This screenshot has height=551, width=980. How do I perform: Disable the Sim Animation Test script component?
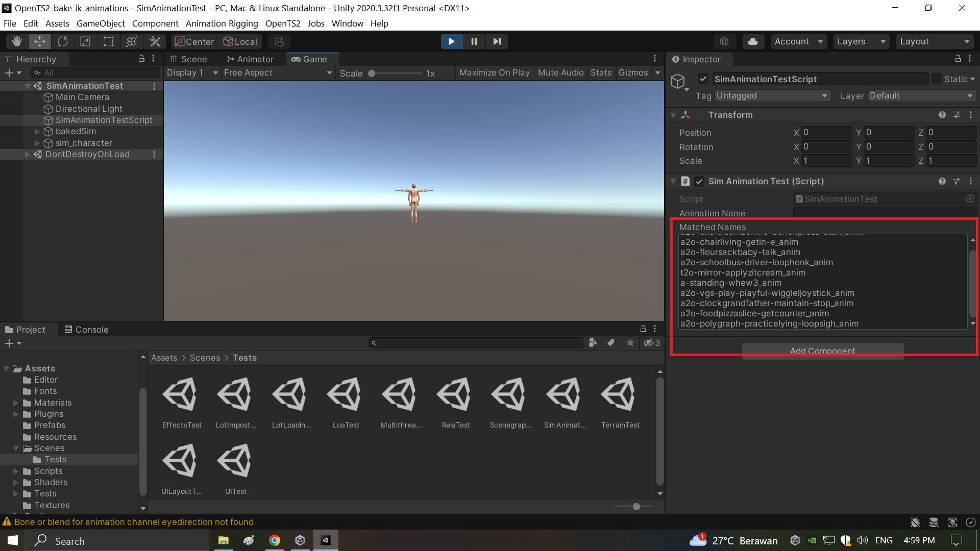tap(699, 181)
